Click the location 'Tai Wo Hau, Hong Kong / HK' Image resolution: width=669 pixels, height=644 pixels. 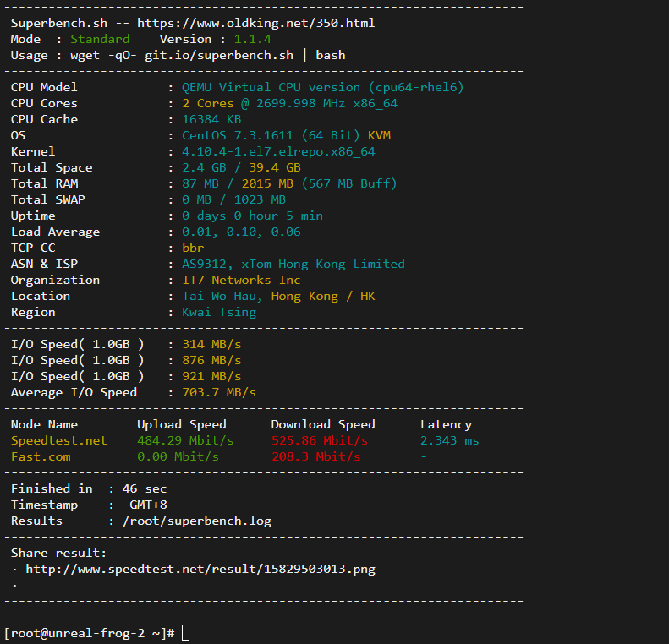click(278, 296)
